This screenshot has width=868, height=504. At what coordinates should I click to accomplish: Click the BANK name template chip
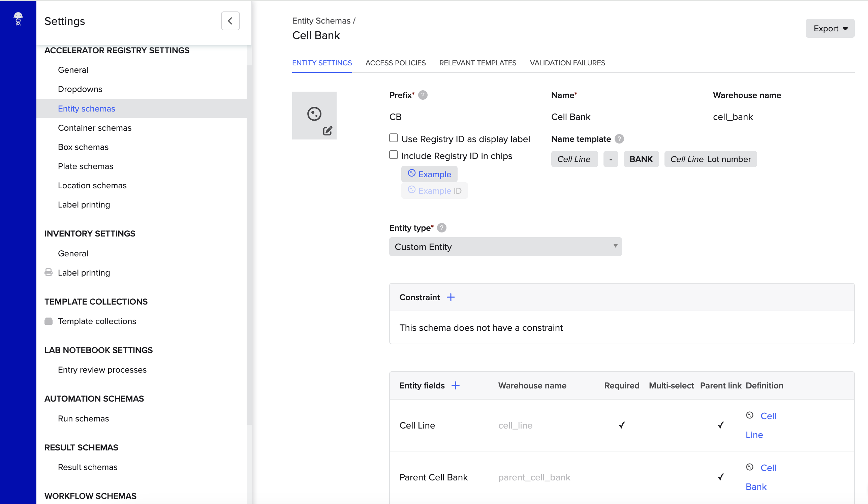(641, 159)
